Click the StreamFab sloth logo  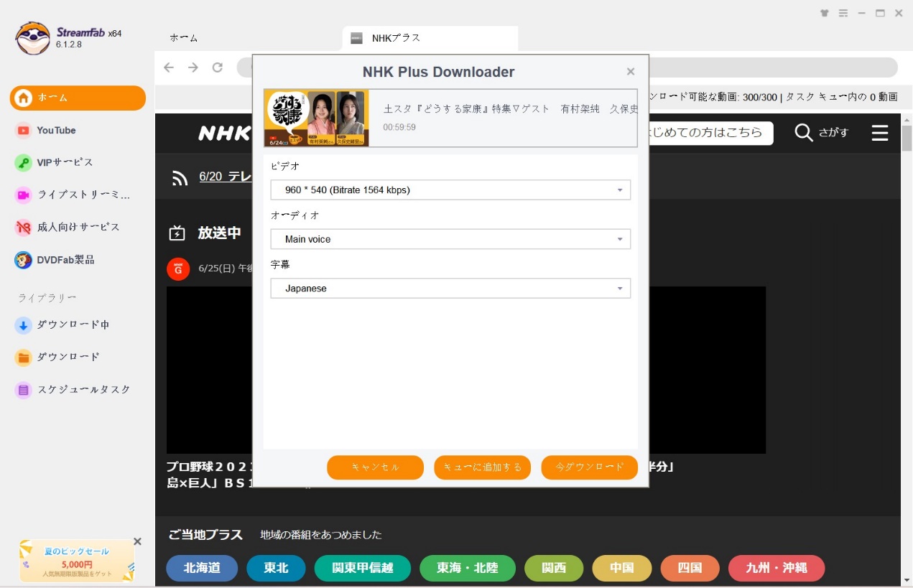pos(32,38)
